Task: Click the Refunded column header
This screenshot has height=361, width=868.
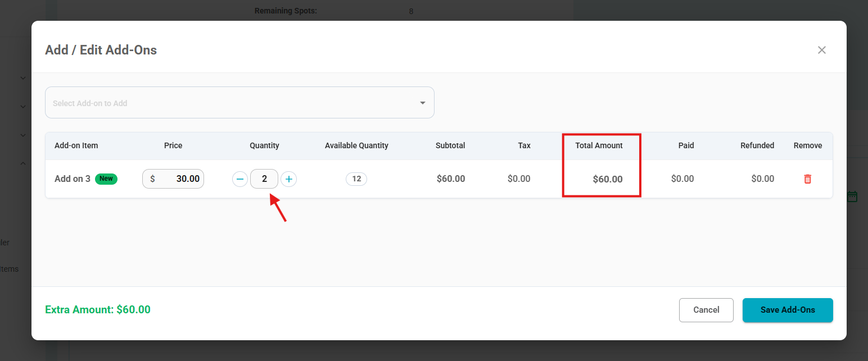Action: (x=757, y=145)
